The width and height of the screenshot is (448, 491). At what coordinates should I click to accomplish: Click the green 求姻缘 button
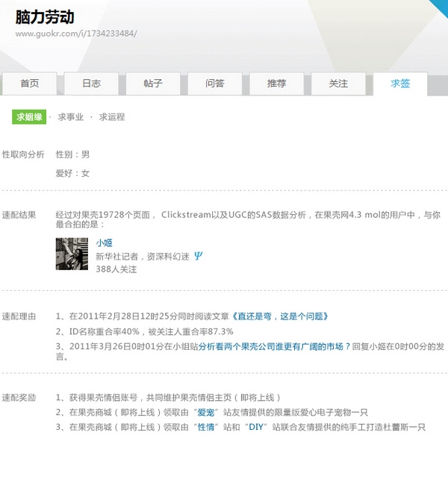[29, 117]
